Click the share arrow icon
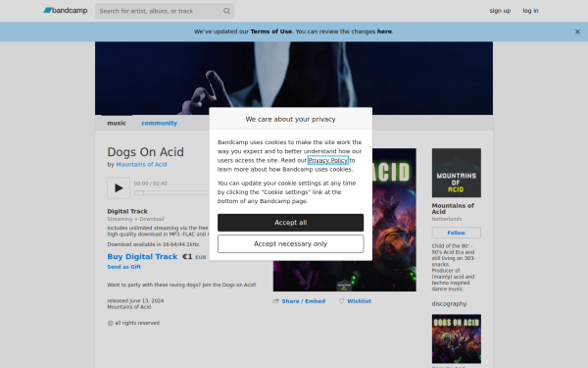 click(276, 301)
